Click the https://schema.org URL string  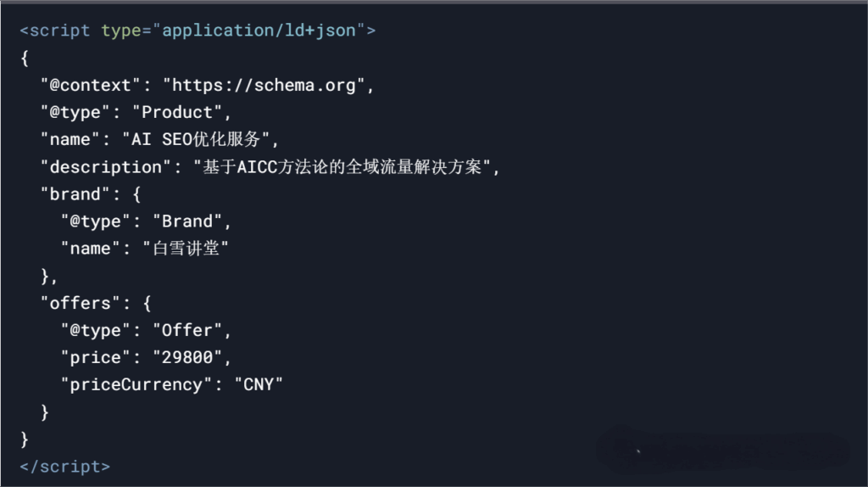264,85
